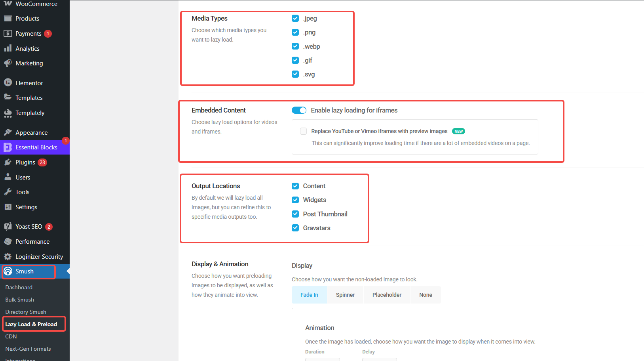
Task: Click the Loginizer Security gear icon
Action: 8,256
